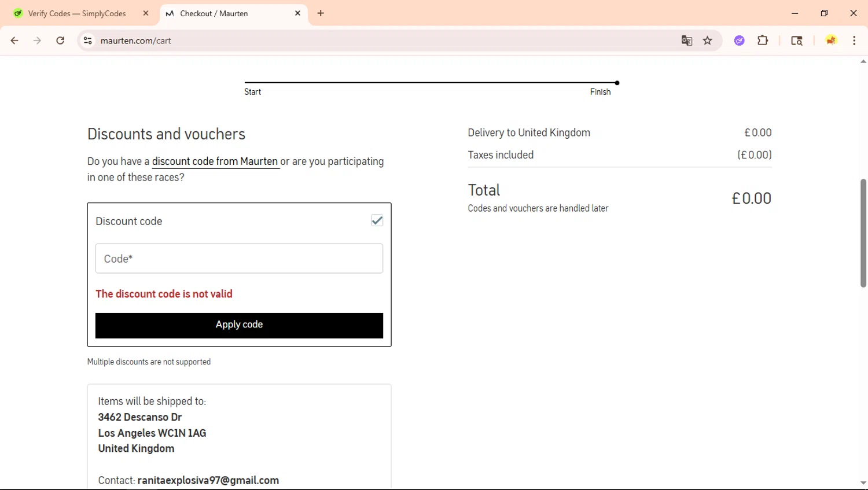Click the Finish marker on progress line

617,83
